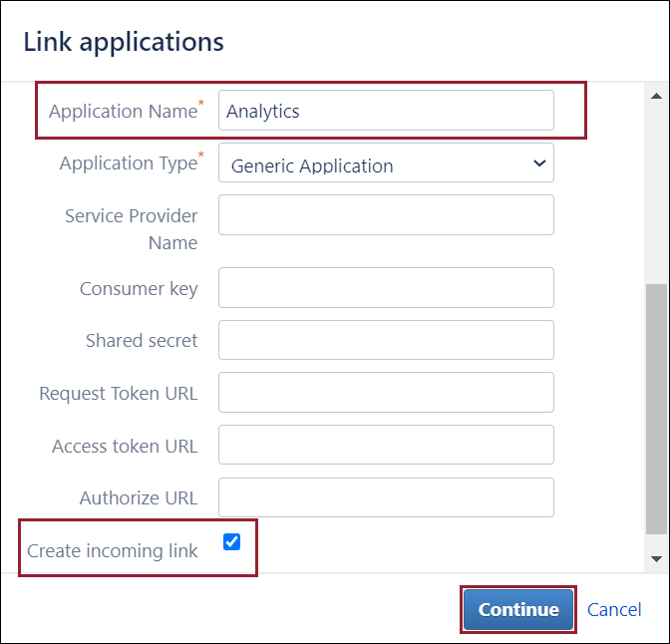The image size is (670, 644).
Task: Uncheck the Create incoming link checkbox
Action: tap(232, 541)
